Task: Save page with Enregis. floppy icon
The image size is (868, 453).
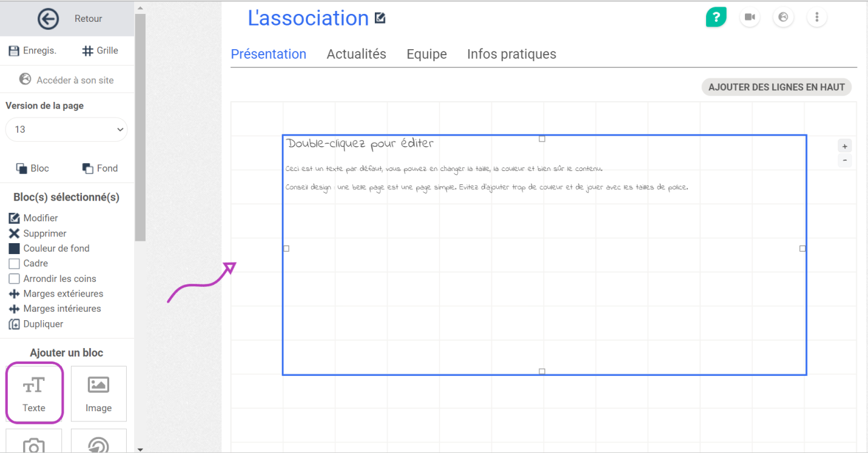Action: (x=14, y=51)
